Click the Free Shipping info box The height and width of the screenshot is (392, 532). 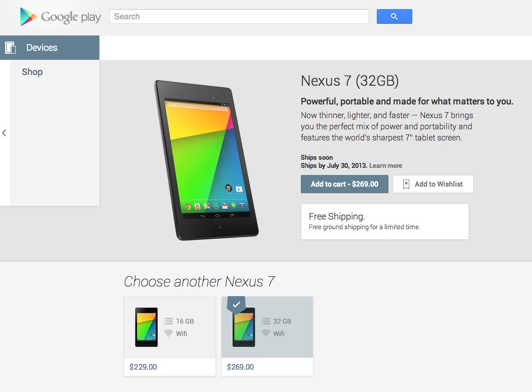(385, 222)
